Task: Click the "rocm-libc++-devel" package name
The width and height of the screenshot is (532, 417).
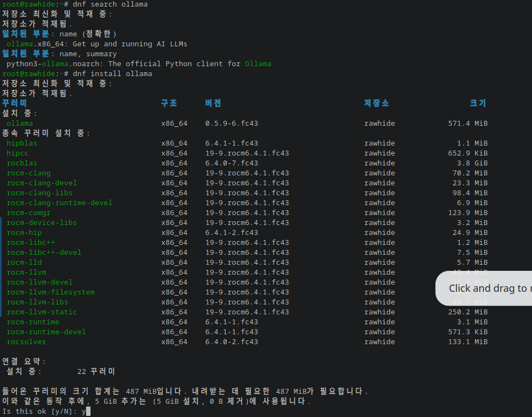Action: click(x=44, y=253)
